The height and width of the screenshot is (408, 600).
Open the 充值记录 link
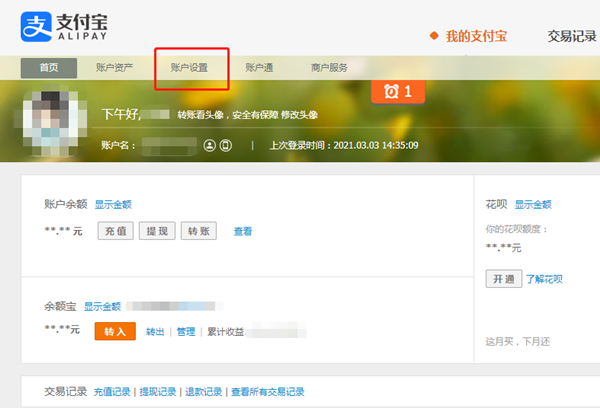pos(112,392)
